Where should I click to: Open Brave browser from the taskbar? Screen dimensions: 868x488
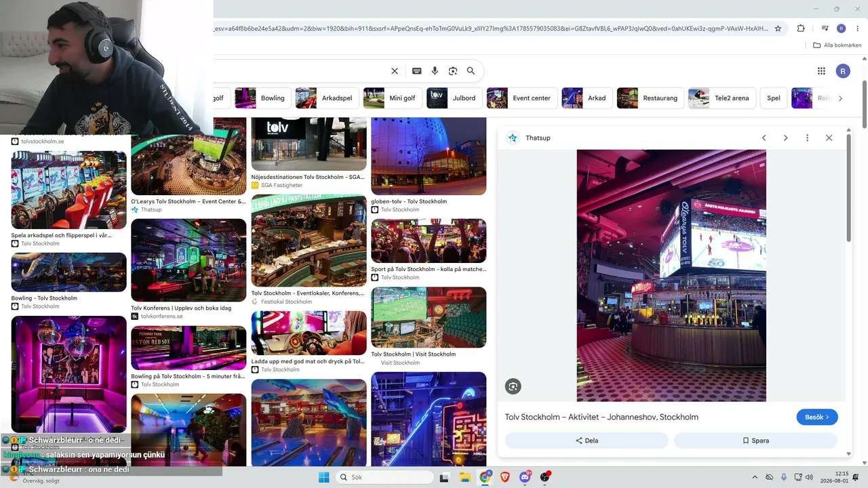click(x=505, y=477)
